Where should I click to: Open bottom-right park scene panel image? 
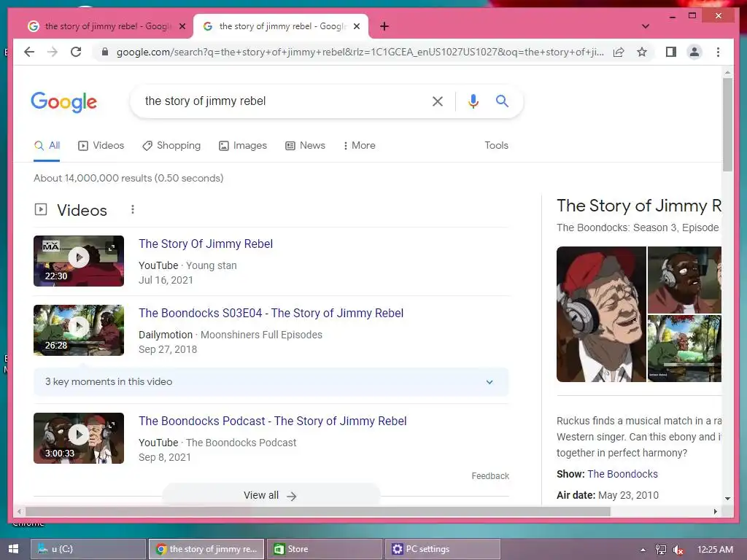[684, 349]
